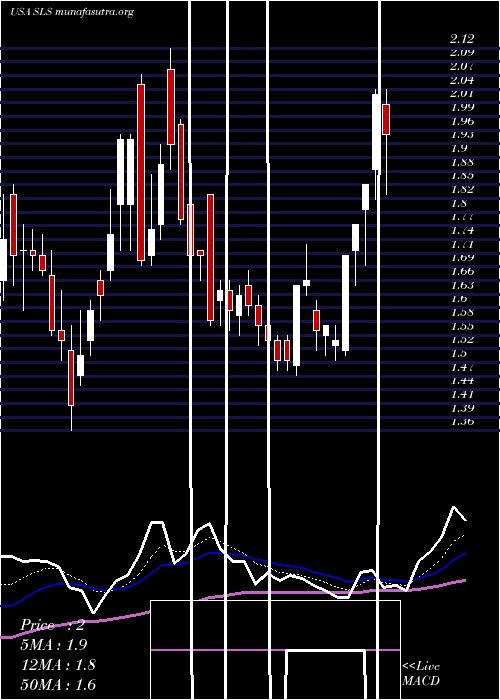This screenshot has height=700, width=500.
Task: Click the 2.09 price axis label
Action: [x=462, y=52]
